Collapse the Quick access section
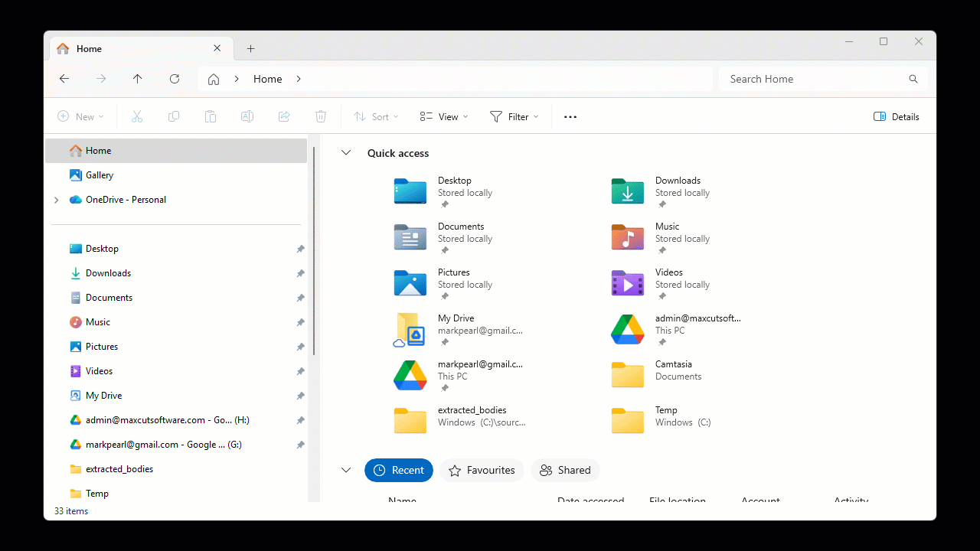980x551 pixels. [x=345, y=152]
